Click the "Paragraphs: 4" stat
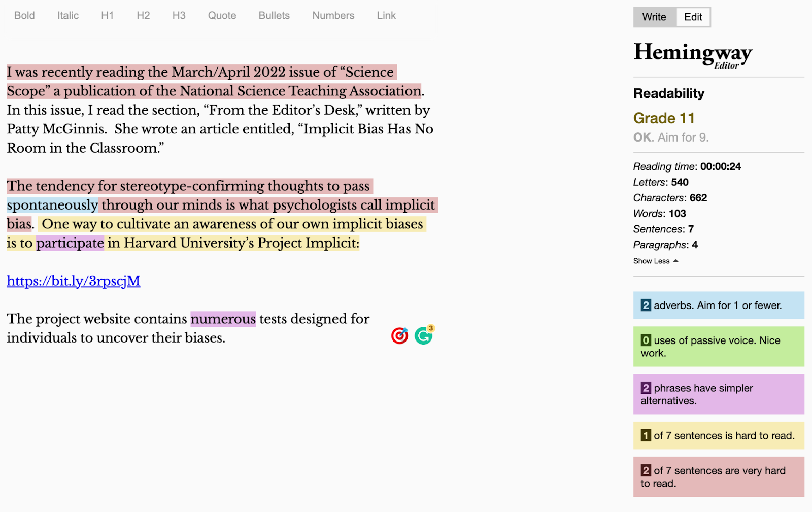 665,245
